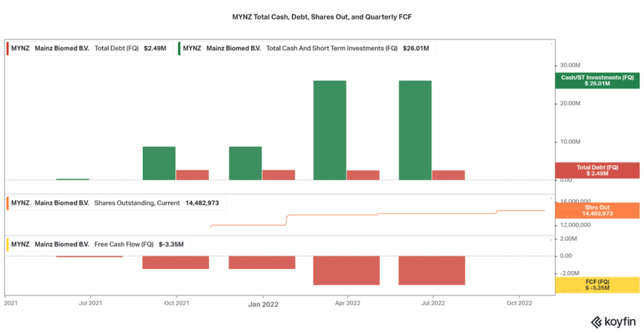The width and height of the screenshot is (644, 333).
Task: Click the $2.49M value in the top legend
Action: click(x=155, y=48)
